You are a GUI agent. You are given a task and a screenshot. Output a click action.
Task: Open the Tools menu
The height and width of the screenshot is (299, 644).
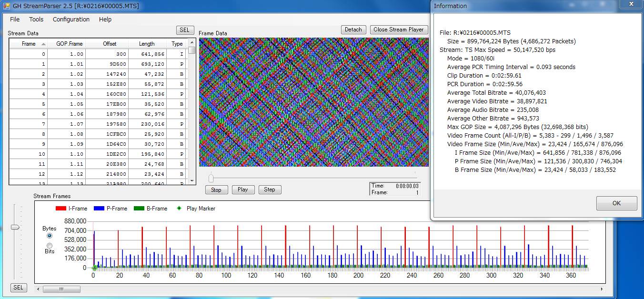pos(36,20)
